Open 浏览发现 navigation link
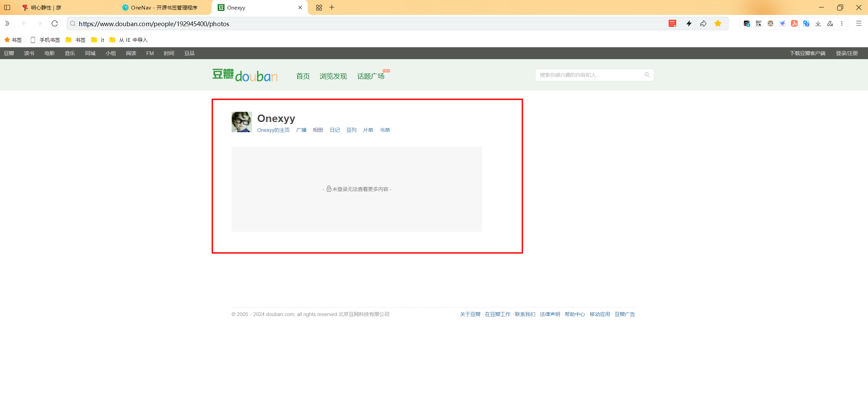Image resolution: width=868 pixels, height=418 pixels. (333, 76)
